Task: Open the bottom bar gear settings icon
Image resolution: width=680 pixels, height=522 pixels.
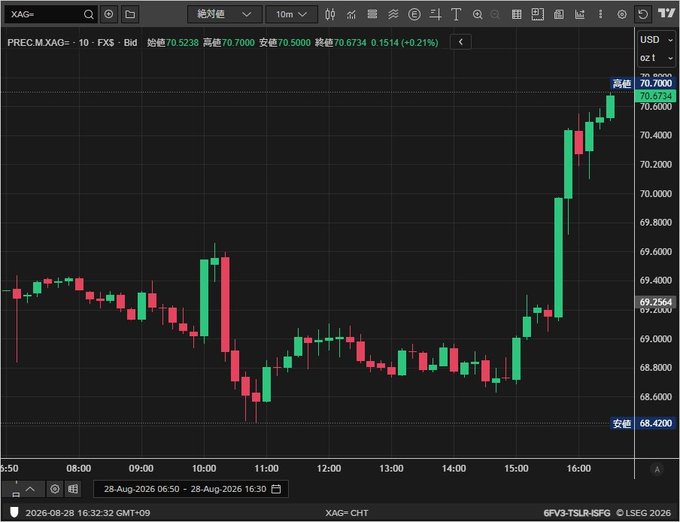Action: tap(55, 489)
